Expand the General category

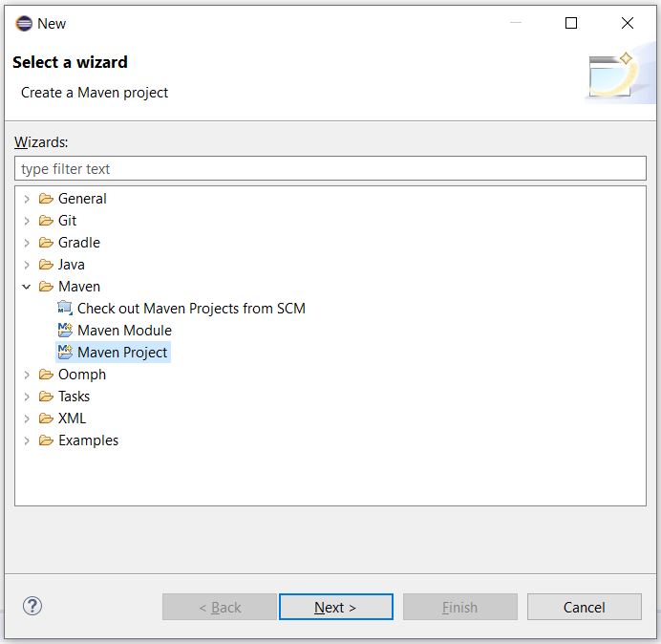click(27, 199)
